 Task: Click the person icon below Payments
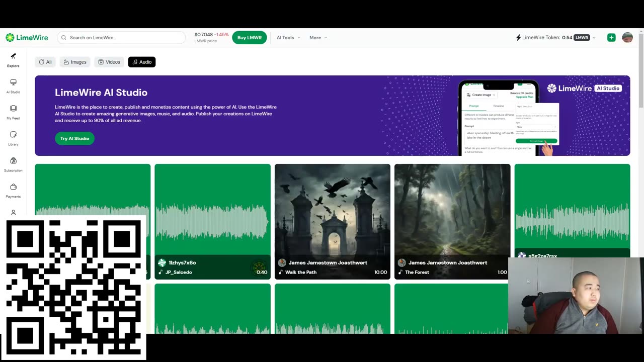coord(13,213)
